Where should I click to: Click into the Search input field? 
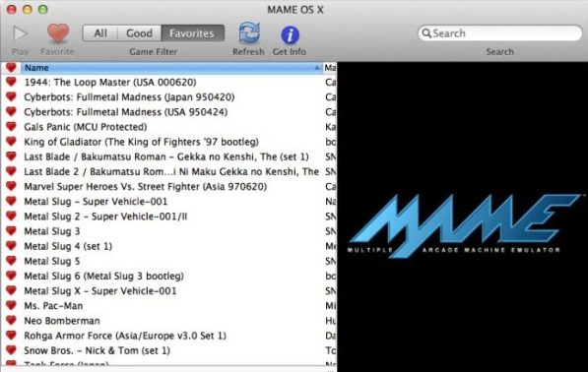(x=500, y=33)
